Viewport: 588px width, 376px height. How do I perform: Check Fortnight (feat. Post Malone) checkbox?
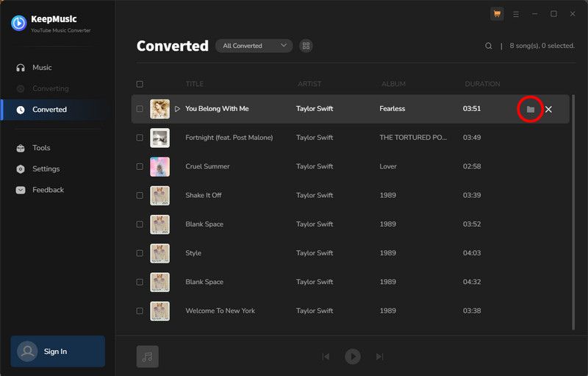(x=140, y=138)
